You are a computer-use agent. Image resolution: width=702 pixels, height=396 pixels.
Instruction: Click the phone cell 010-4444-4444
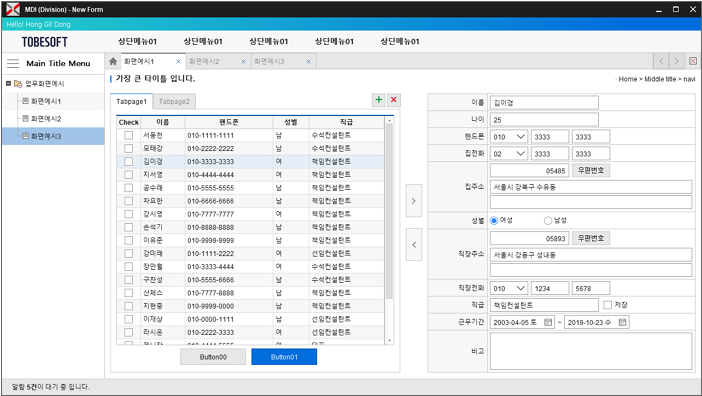coord(229,175)
